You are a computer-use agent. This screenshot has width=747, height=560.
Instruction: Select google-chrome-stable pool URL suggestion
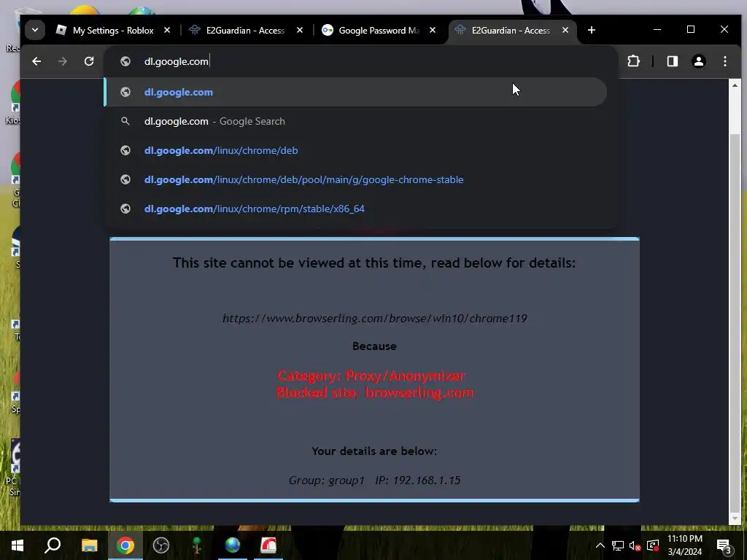355,179
